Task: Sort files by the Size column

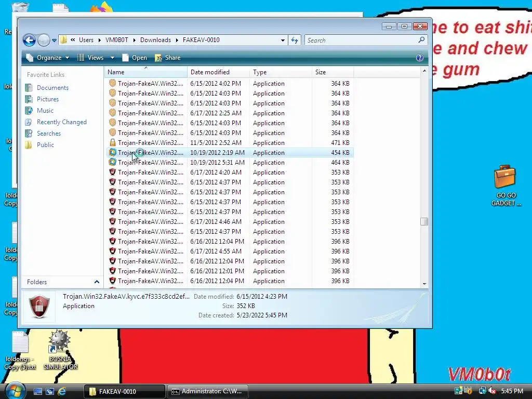Action: [332, 72]
